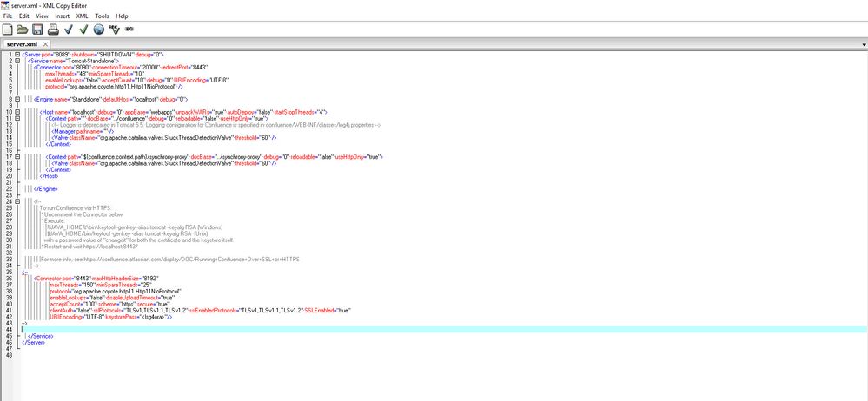Image resolution: width=868 pixels, height=401 pixels.
Task: Collapse the Service element fold on line 2
Action: pos(17,61)
